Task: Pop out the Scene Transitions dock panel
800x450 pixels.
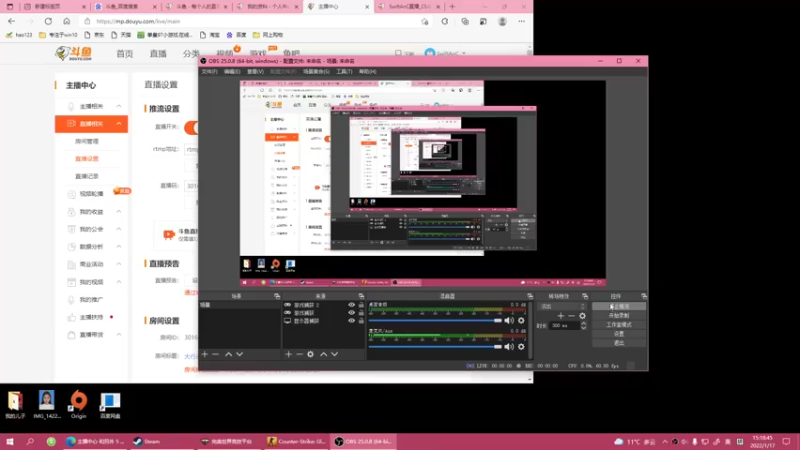Action: coord(585,296)
